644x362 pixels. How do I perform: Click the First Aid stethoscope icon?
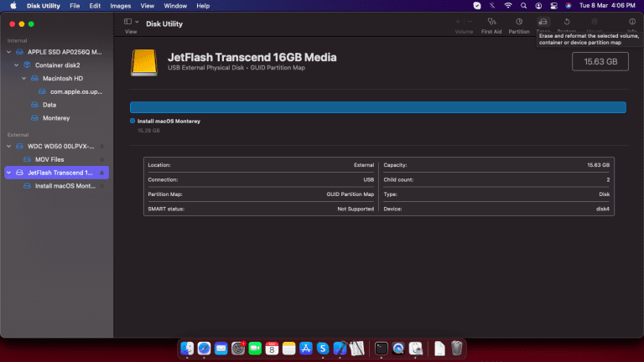click(x=491, y=22)
